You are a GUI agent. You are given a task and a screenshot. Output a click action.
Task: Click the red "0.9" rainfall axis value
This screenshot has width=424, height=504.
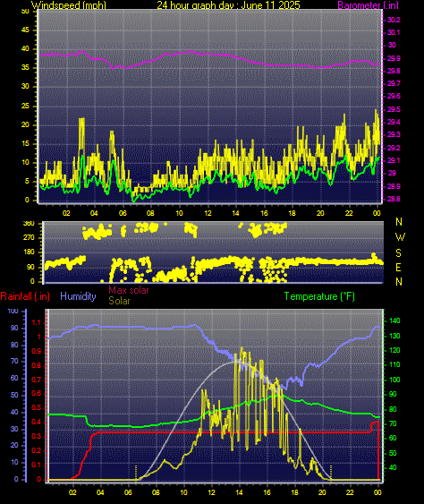tap(37, 351)
